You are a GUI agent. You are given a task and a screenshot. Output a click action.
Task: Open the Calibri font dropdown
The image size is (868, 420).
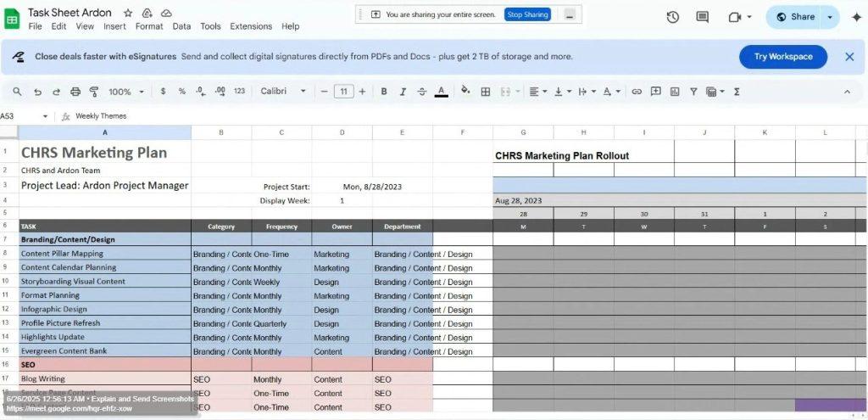coord(283,92)
